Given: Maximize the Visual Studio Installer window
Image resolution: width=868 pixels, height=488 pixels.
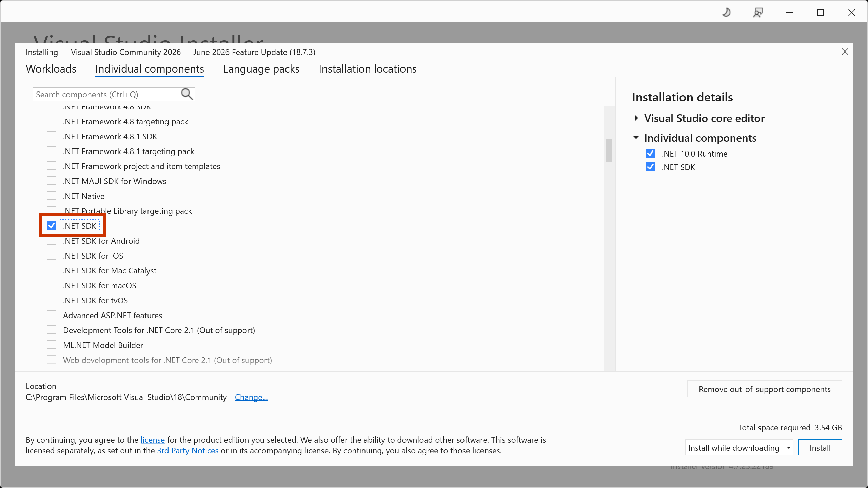Looking at the screenshot, I should tap(821, 13).
